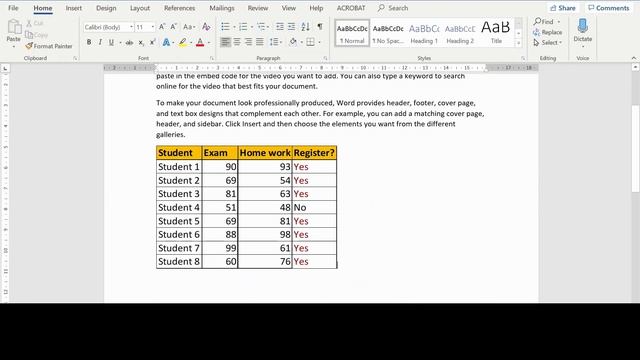The image size is (640, 360).
Task: Toggle Superscript formatting
Action: [152, 42]
